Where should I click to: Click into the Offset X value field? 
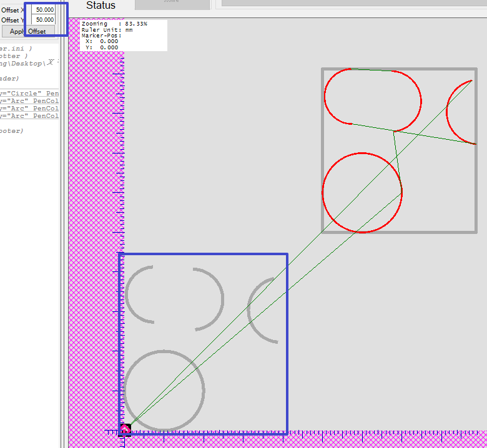click(44, 10)
